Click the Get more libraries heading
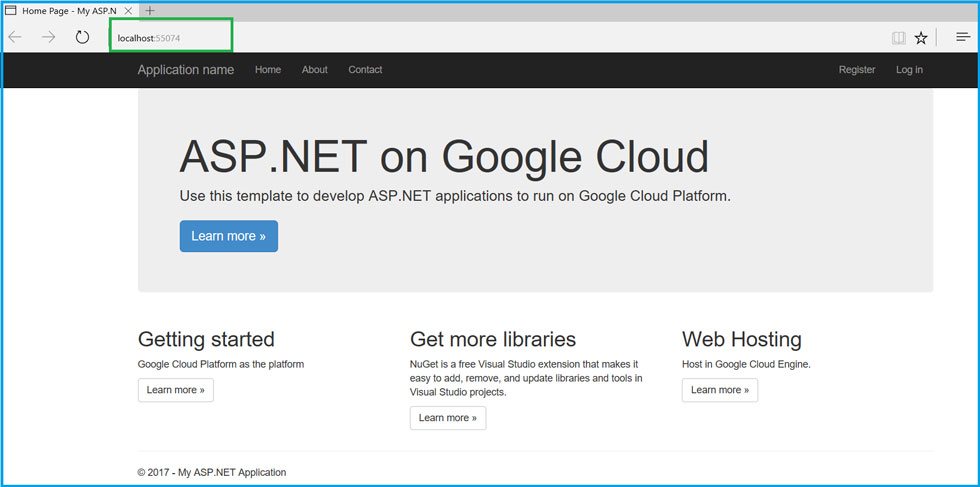Screen dimensions: 980x487 click(x=493, y=339)
